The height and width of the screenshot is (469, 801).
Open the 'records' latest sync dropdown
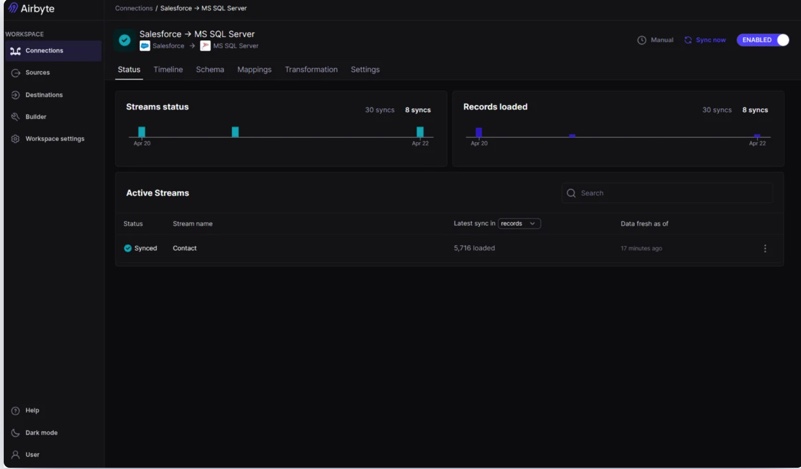519,224
